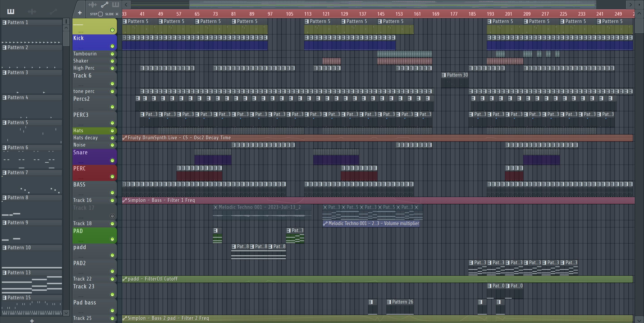Mute the red PERC track

click(112, 177)
